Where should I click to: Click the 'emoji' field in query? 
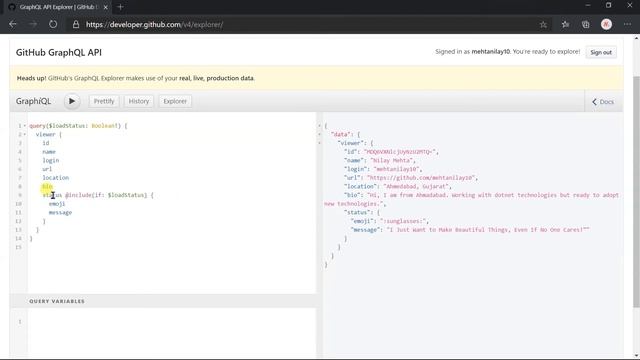[57, 204]
